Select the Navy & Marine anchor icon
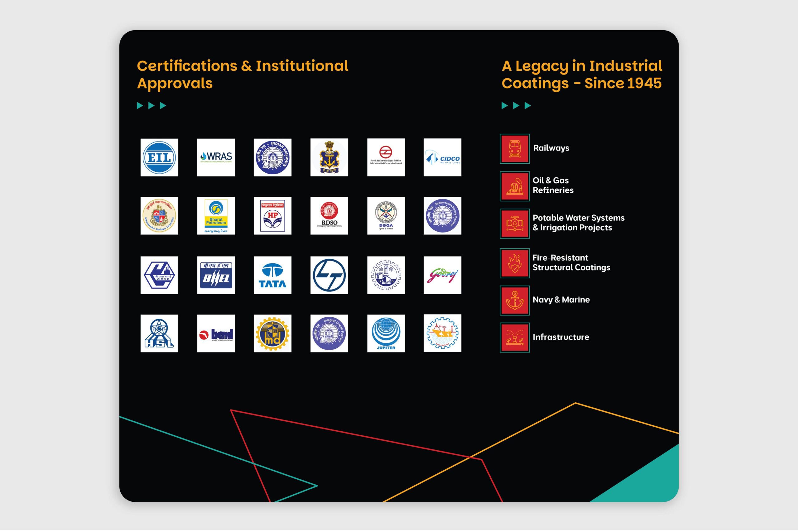 click(x=514, y=300)
